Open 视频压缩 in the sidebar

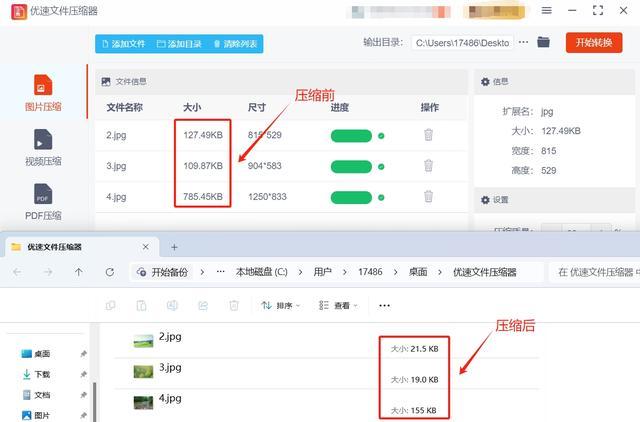43,148
